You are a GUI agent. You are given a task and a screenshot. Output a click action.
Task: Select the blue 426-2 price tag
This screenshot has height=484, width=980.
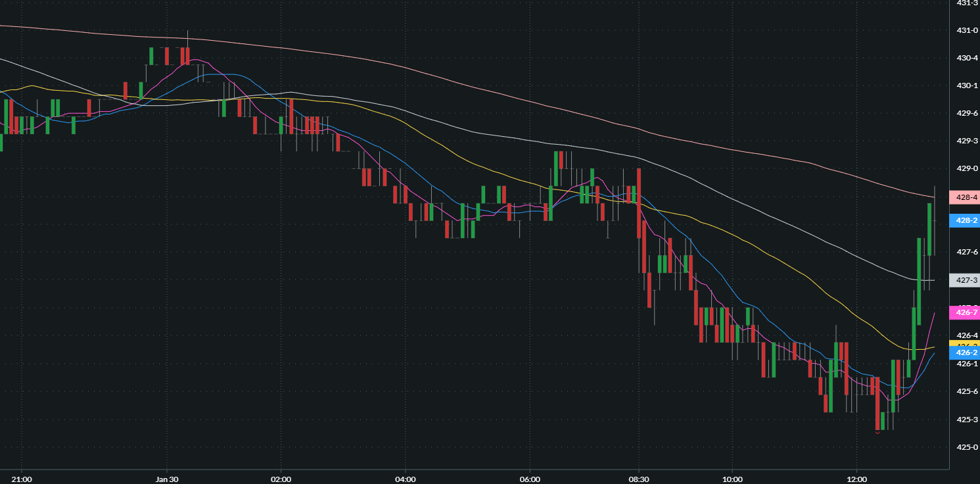(965, 353)
